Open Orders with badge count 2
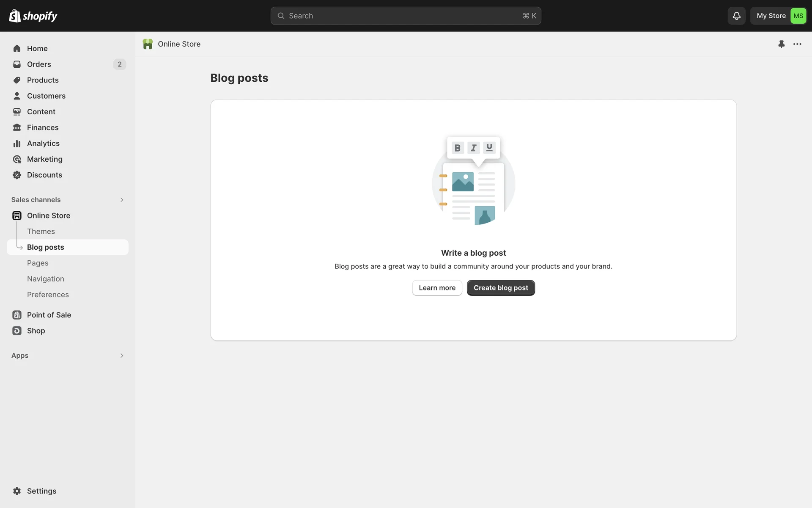The height and width of the screenshot is (508, 812). click(39, 64)
